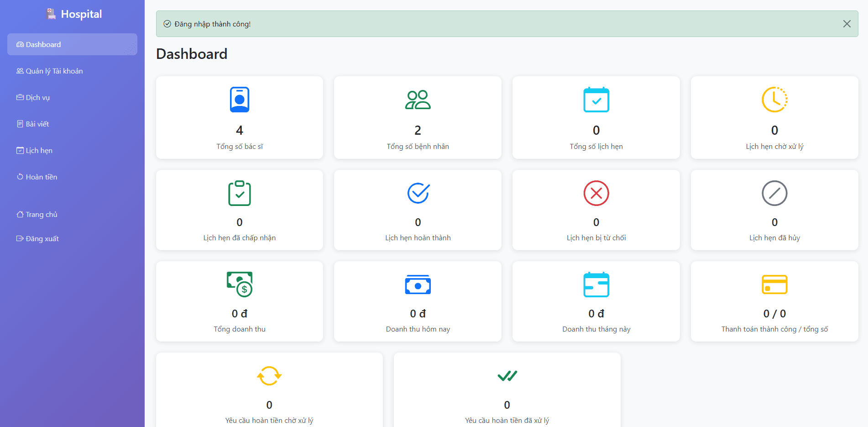Click the document icon beside Bài viết
Viewport: 868px width, 427px height.
pyautogui.click(x=20, y=124)
